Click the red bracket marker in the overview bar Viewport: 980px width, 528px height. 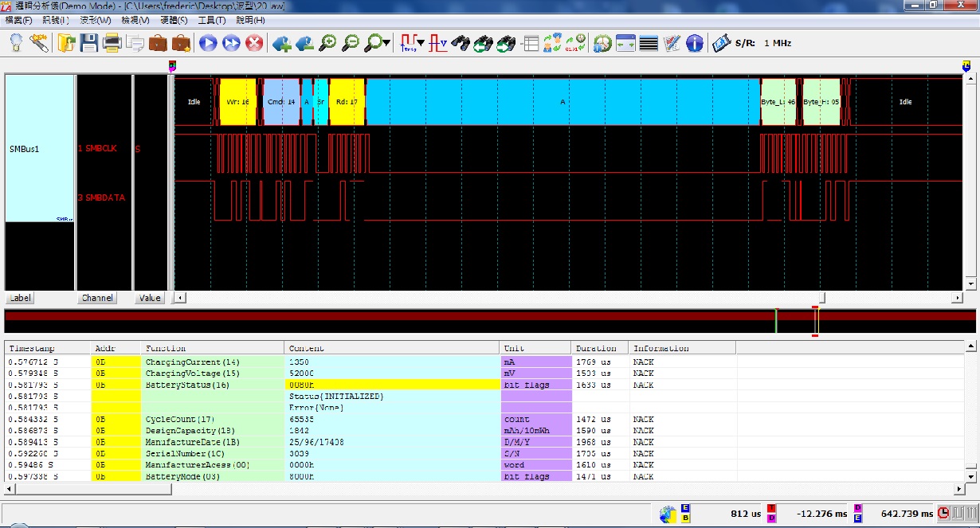click(x=815, y=321)
